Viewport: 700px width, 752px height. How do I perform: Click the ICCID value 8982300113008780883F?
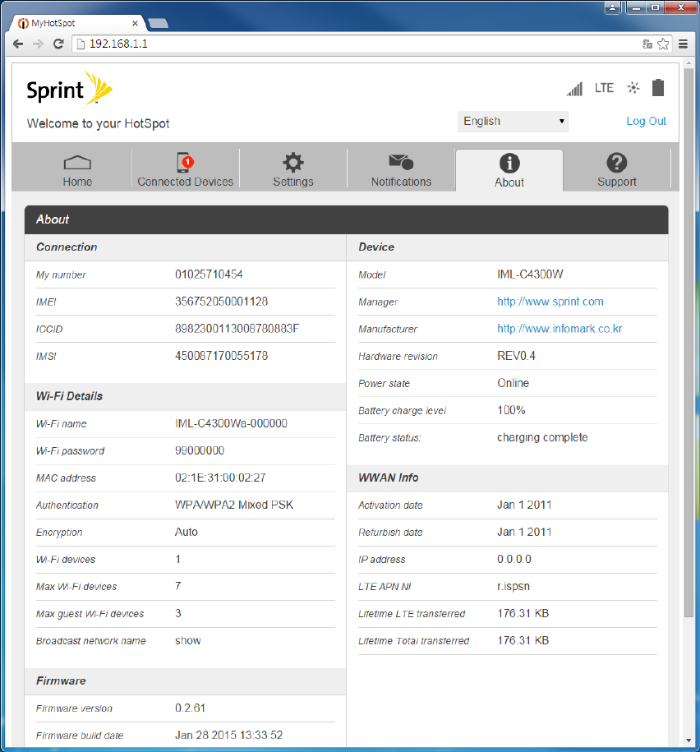pos(237,329)
